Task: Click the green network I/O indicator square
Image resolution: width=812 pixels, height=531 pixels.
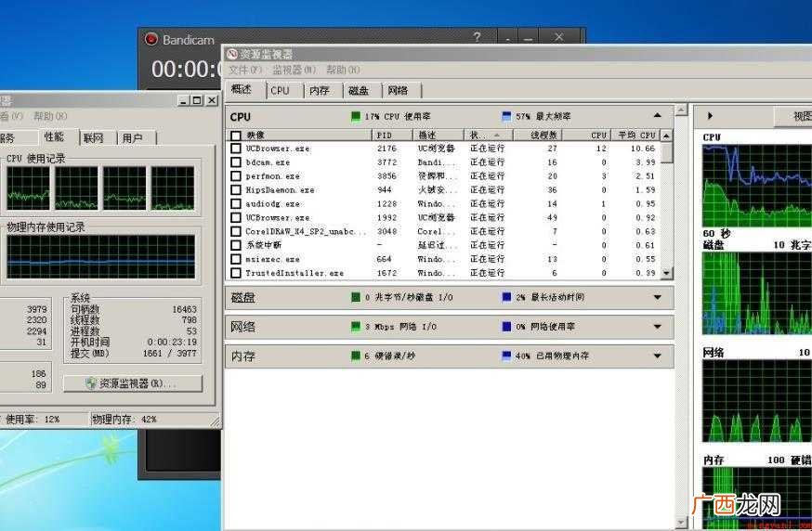Action: tap(356, 327)
